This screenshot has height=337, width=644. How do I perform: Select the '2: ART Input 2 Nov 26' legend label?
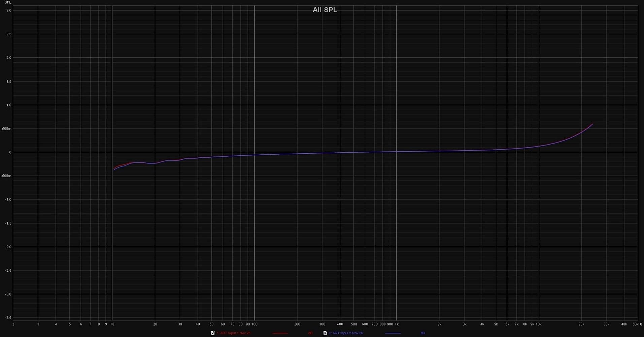click(x=346, y=333)
